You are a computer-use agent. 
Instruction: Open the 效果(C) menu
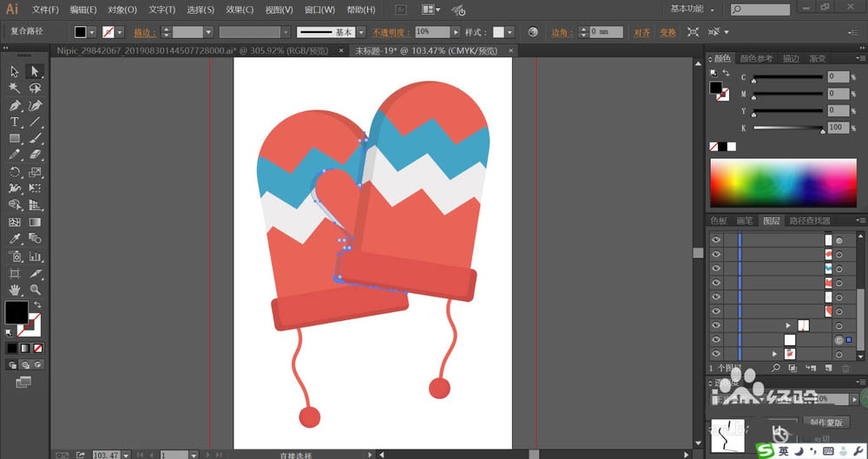tap(240, 10)
